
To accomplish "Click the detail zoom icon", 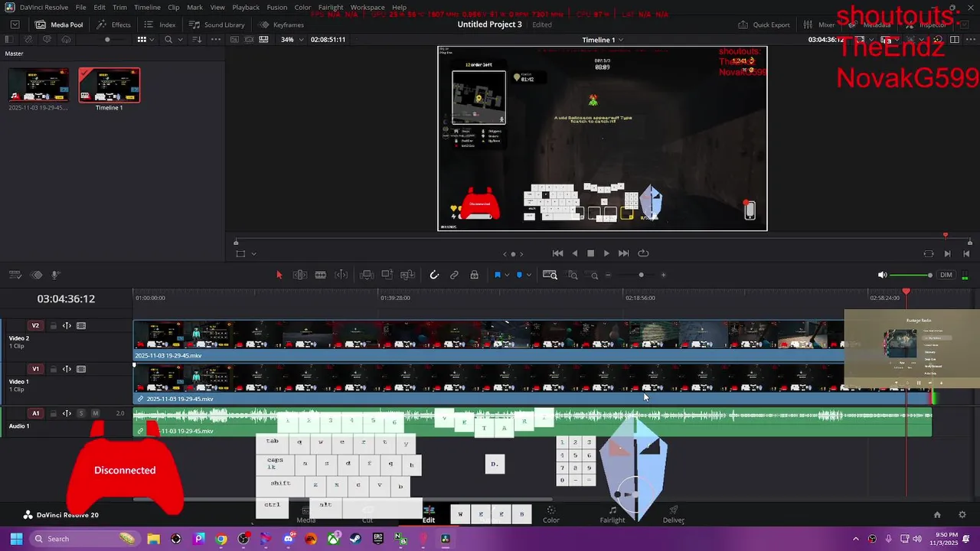I will click(573, 275).
